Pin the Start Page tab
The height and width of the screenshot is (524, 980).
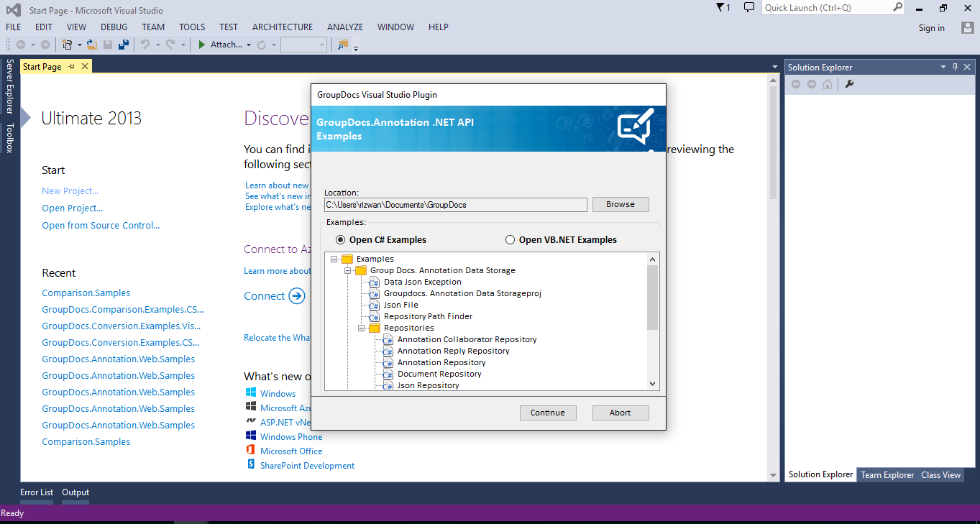72,66
